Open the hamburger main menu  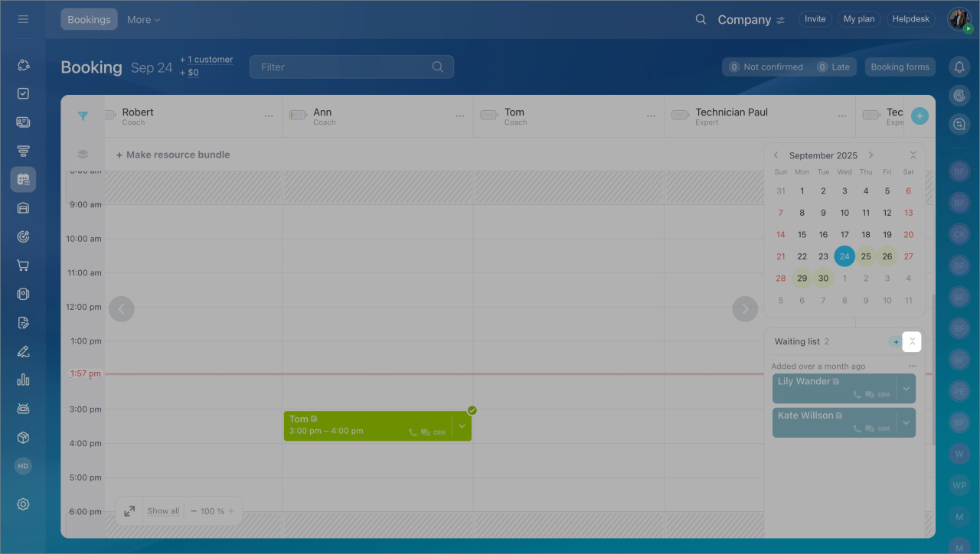pos(23,19)
